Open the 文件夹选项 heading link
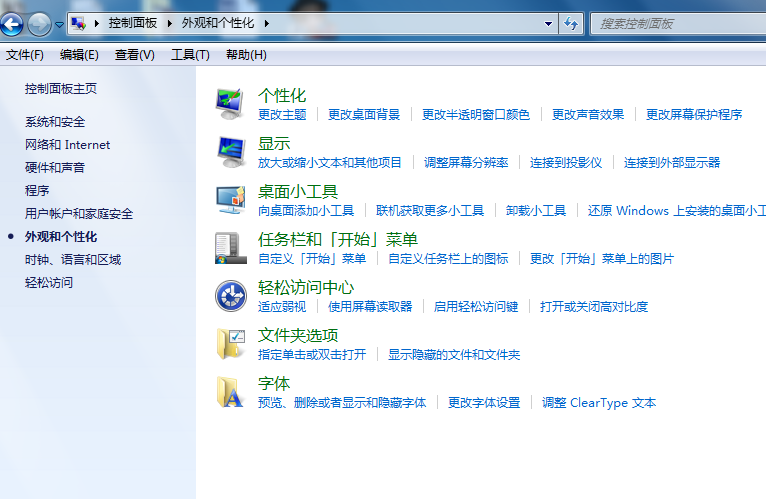This screenshot has width=766, height=499. [298, 335]
